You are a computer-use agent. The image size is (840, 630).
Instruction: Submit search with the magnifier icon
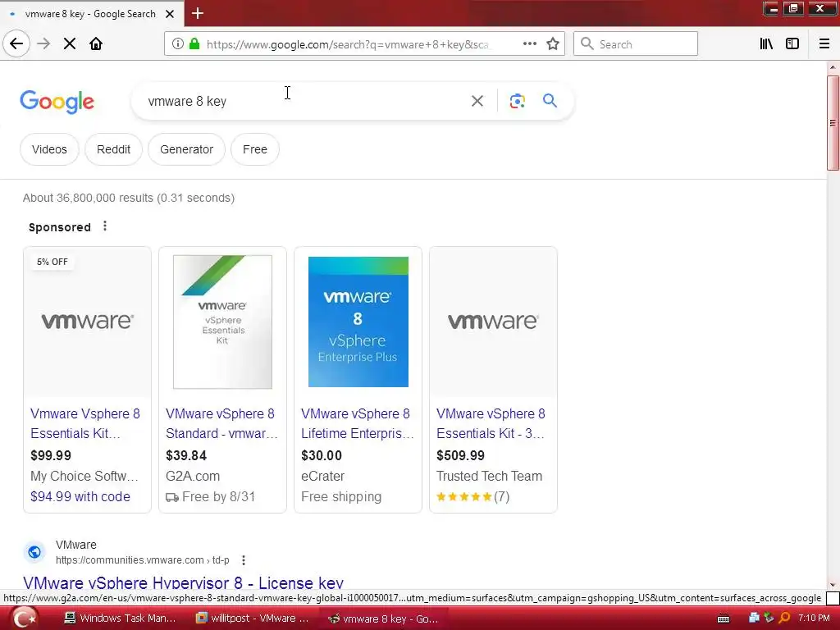tap(550, 101)
